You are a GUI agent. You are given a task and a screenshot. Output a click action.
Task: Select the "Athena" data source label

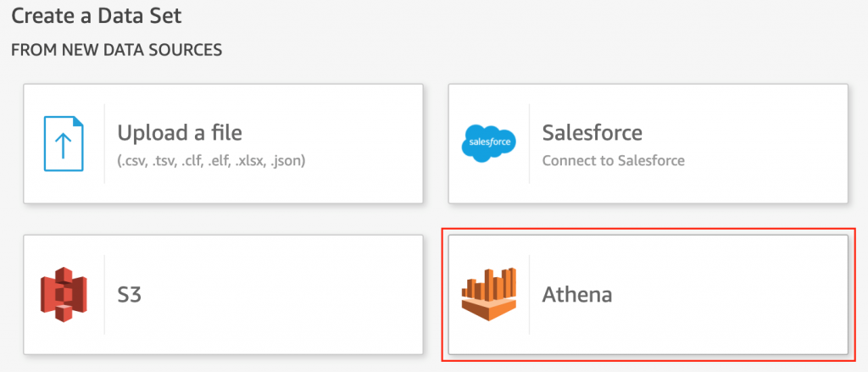tap(576, 295)
